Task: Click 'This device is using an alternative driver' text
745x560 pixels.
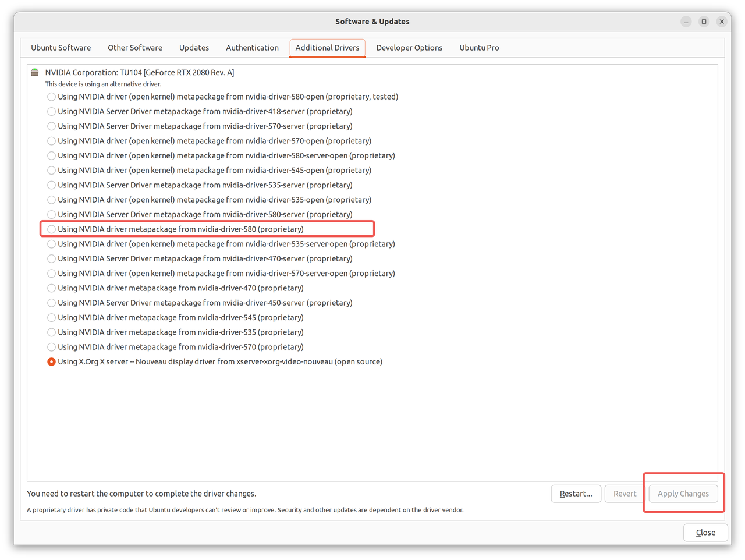Action: point(103,84)
